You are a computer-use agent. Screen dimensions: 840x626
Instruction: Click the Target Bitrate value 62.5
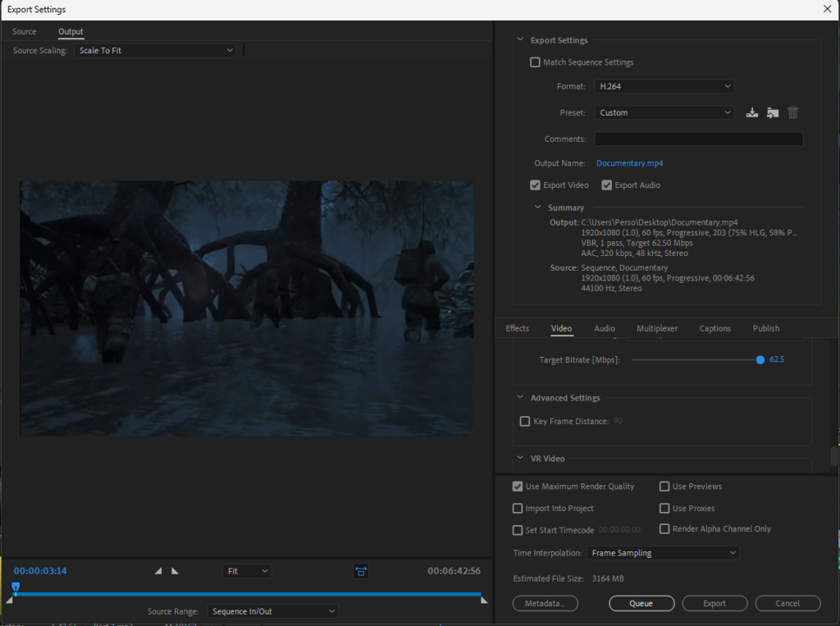click(x=777, y=359)
